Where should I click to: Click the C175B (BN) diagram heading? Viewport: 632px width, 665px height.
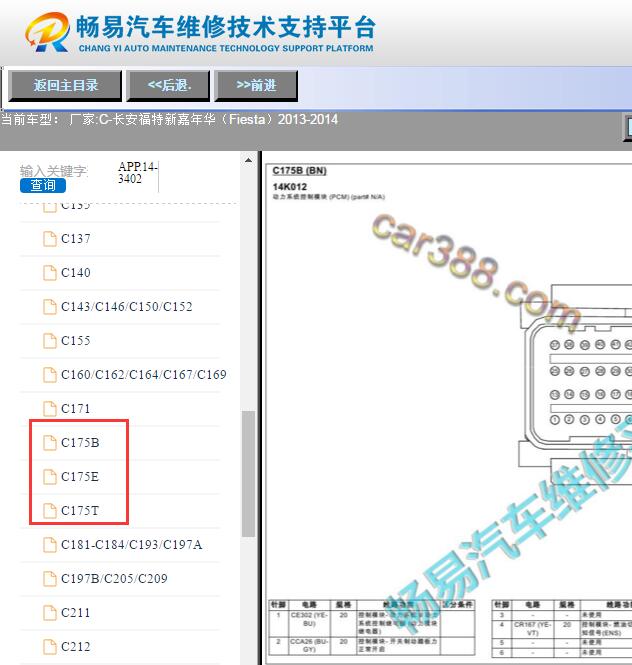(x=299, y=170)
